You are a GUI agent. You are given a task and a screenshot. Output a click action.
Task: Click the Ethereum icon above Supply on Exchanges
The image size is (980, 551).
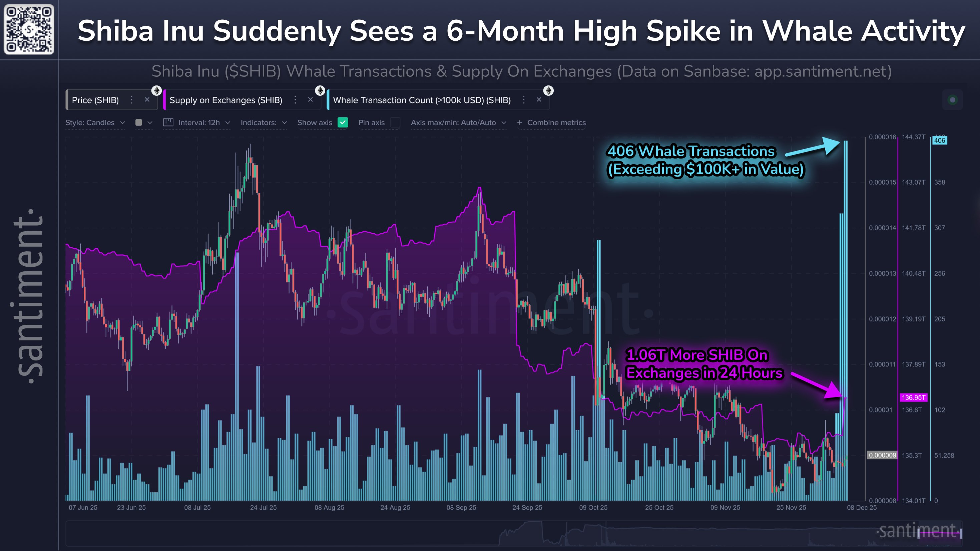[320, 91]
